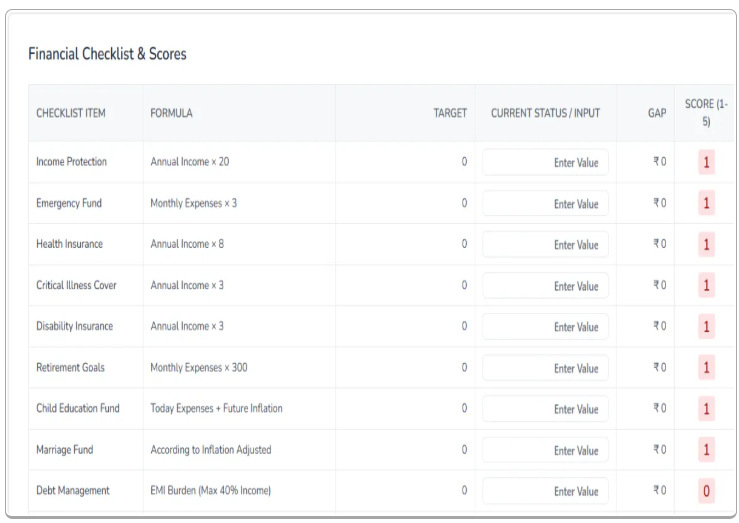739x523 pixels.
Task: Select the TARGET column header
Action: [449, 113]
